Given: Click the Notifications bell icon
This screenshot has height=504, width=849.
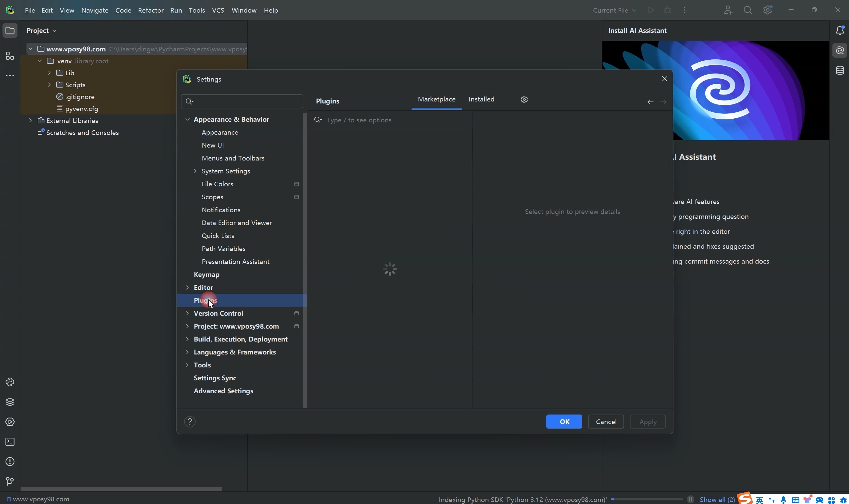Looking at the screenshot, I should tap(840, 31).
